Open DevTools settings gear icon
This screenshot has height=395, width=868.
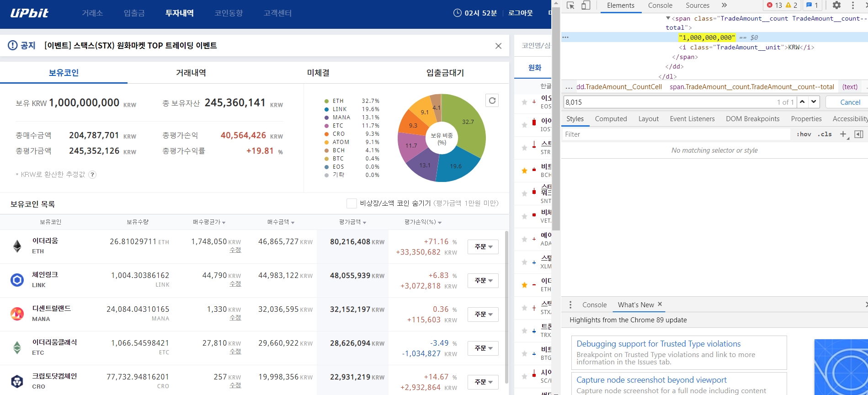click(x=836, y=5)
